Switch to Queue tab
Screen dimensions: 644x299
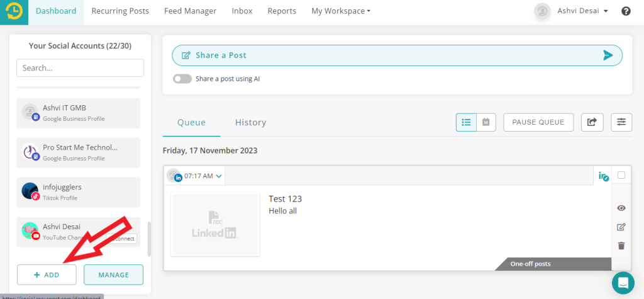(191, 123)
